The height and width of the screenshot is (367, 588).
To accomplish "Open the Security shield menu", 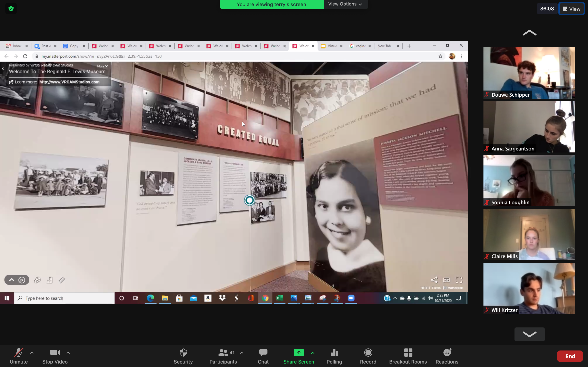I will tap(183, 356).
